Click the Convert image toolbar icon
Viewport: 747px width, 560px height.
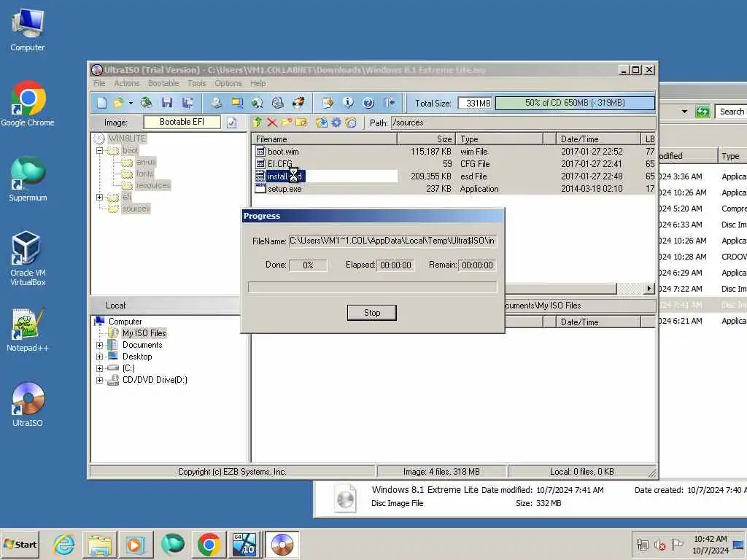pyautogui.click(x=258, y=103)
